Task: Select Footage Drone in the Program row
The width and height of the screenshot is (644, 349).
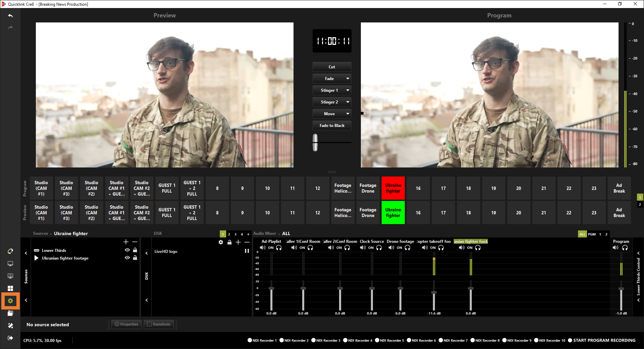Action: (368, 188)
